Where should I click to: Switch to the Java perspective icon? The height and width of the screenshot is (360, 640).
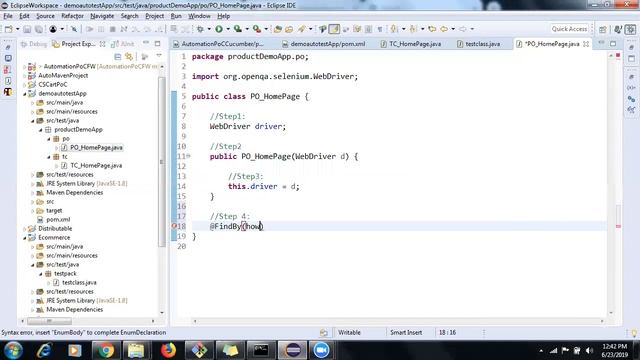(618, 29)
